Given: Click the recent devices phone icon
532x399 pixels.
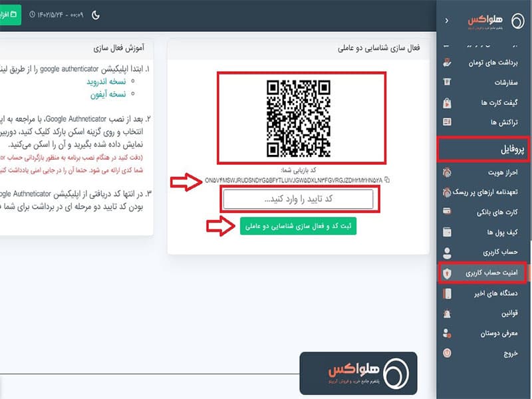Looking at the screenshot, I should (447, 293).
